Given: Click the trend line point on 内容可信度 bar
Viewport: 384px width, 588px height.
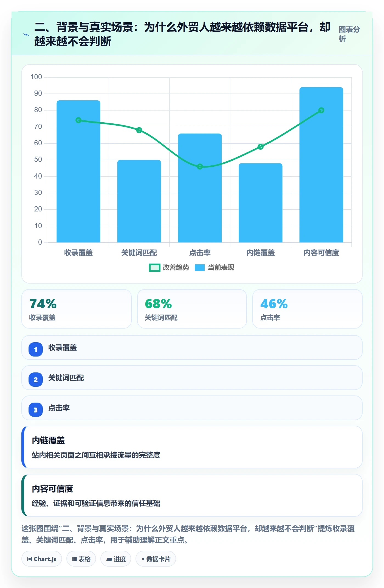Looking at the screenshot, I should point(321,110).
